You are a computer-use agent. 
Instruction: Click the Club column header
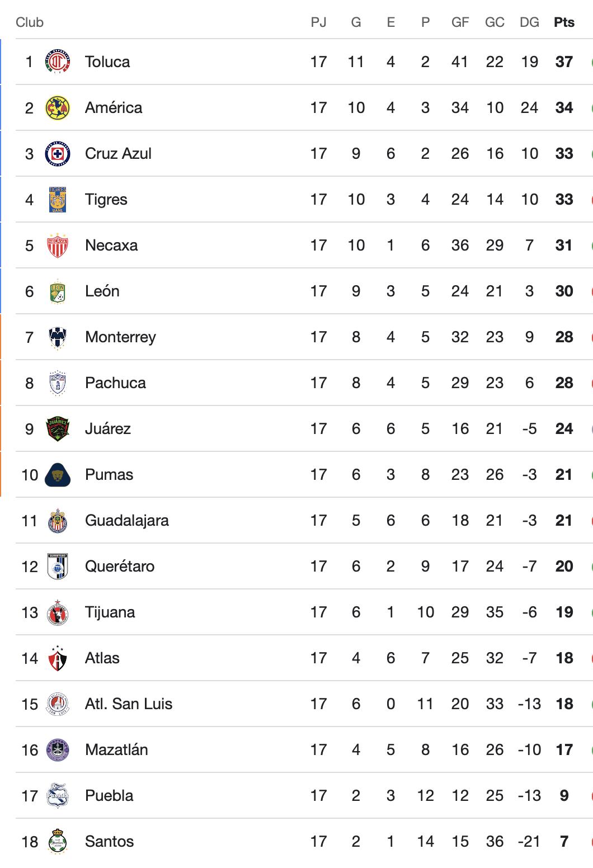coord(30,22)
